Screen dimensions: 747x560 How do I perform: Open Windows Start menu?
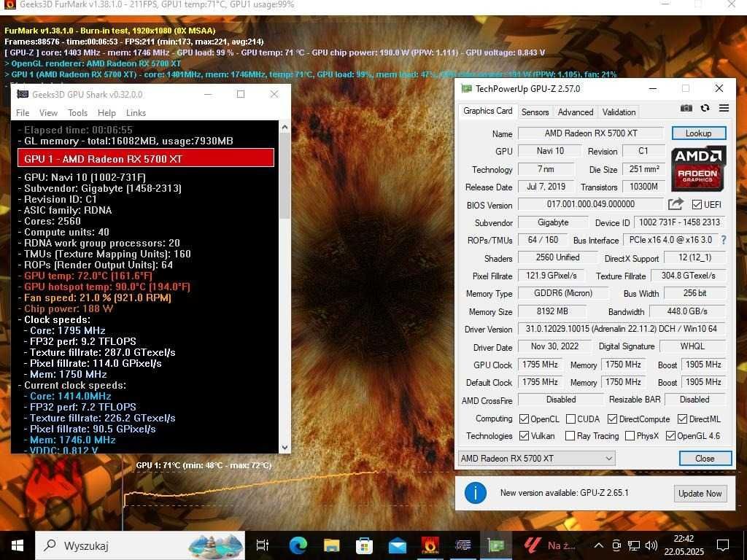click(x=18, y=545)
